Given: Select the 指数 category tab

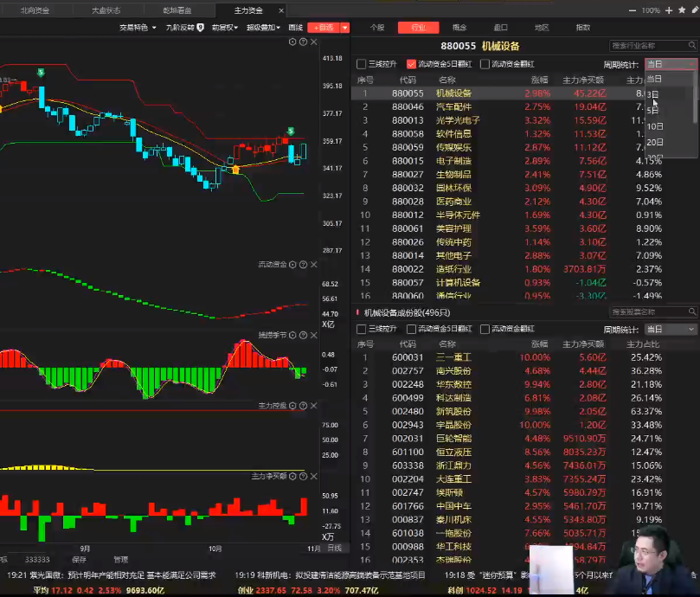Looking at the screenshot, I should 582,27.
